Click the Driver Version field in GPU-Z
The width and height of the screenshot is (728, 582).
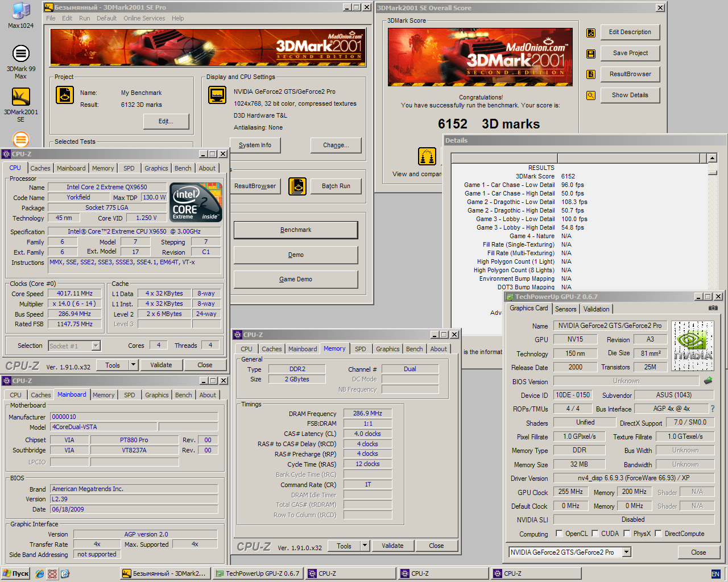[634, 479]
